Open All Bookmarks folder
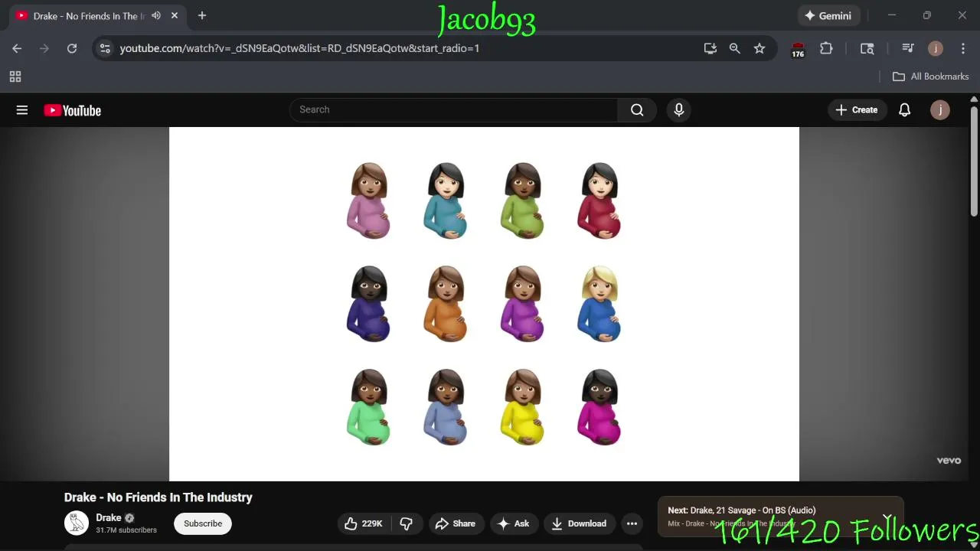Image resolution: width=980 pixels, height=551 pixels. point(930,77)
